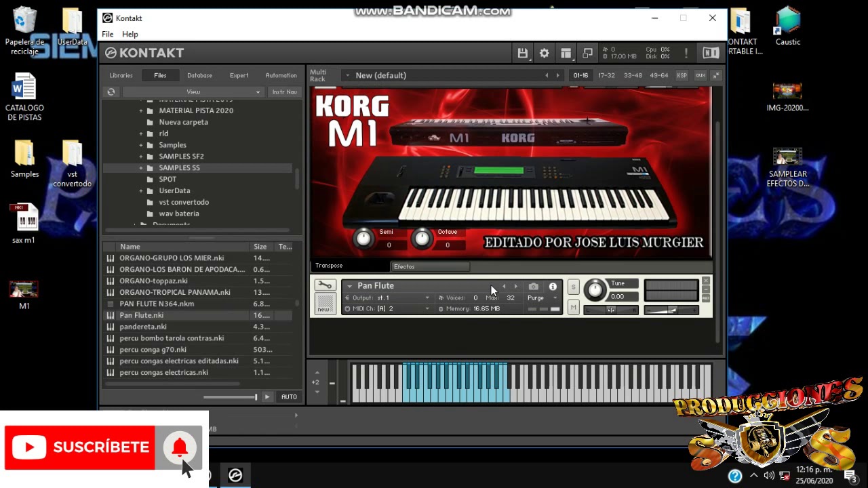The width and height of the screenshot is (868, 488).
Task: Open the 'vst convertodo' folder on the desktop
Action: (72, 164)
